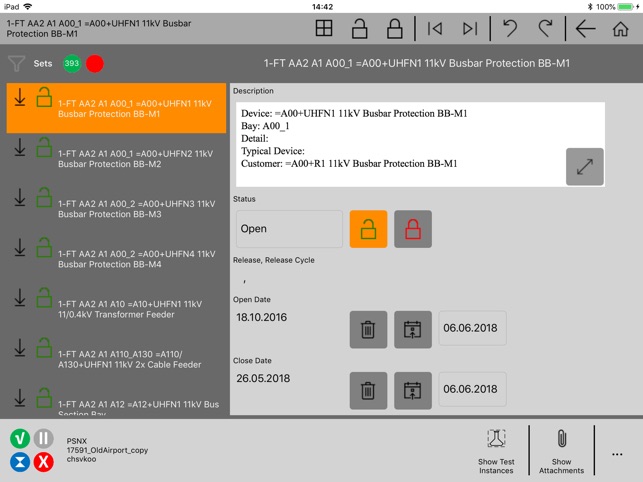Viewport: 643px width, 482px height.
Task: Open the more options ellipsis menu
Action: 617,454
